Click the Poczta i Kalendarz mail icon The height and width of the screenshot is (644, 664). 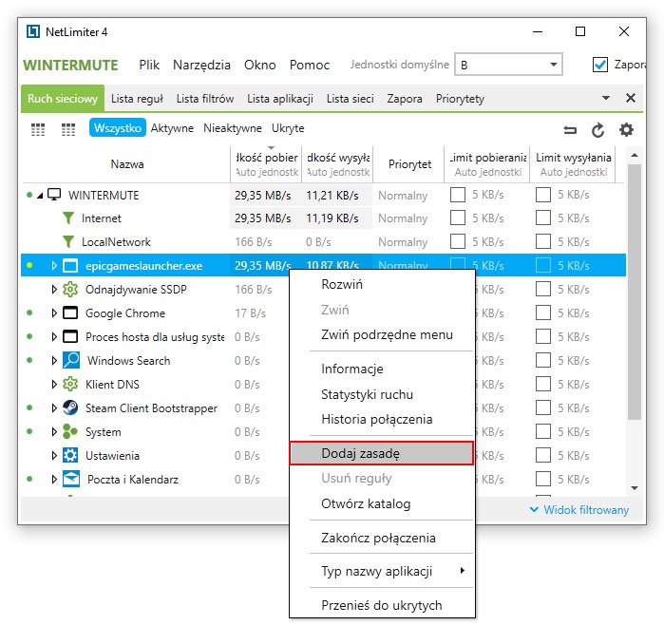[71, 479]
